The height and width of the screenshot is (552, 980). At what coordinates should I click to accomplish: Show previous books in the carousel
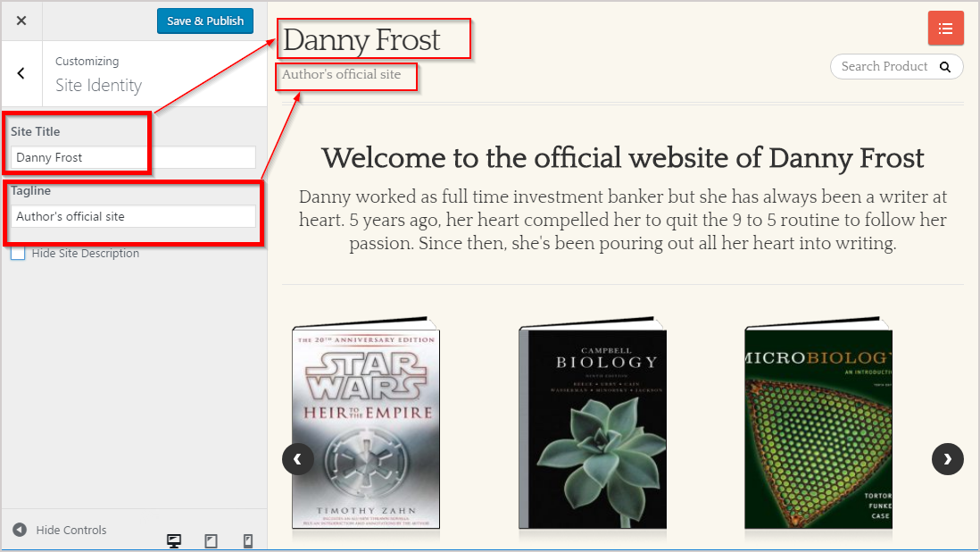tap(298, 459)
